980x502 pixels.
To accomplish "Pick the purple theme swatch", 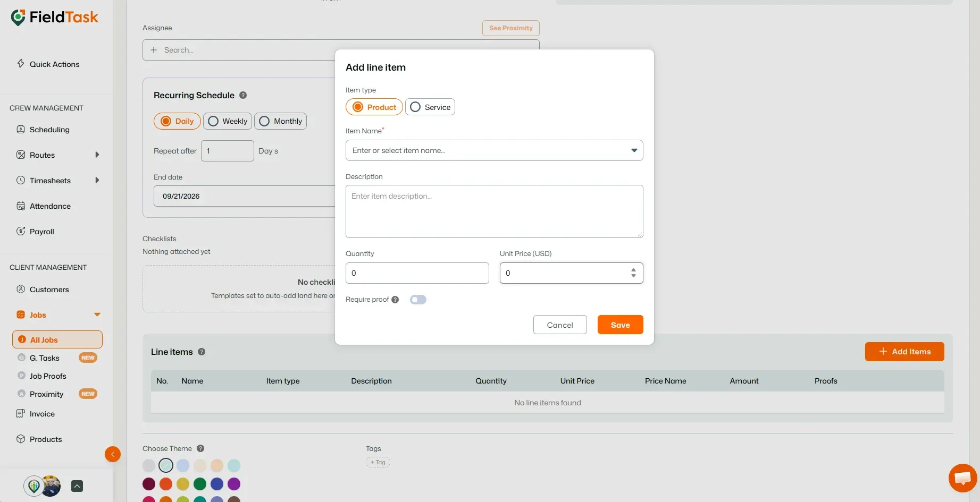I will coord(234,484).
